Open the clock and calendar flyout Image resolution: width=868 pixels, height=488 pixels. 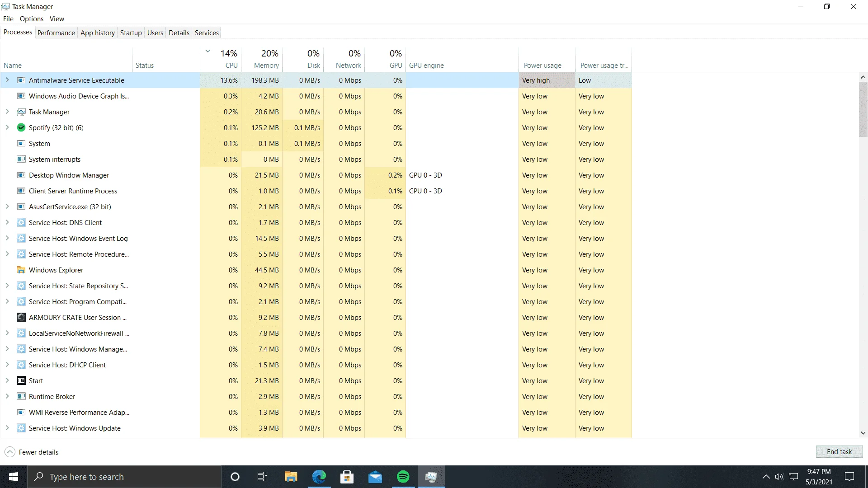pos(819,477)
